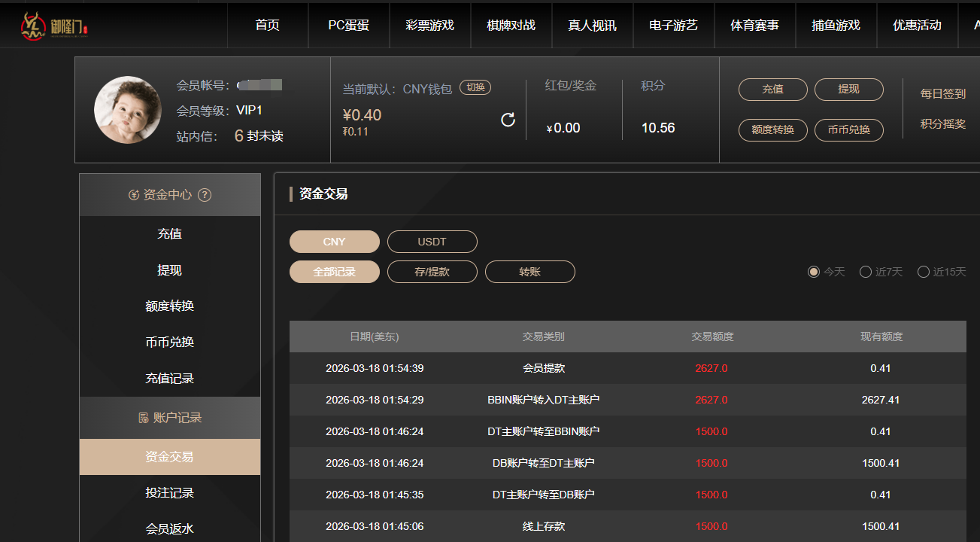Click the site logo icon
Screen dimensions: 980x542
pyautogui.click(x=34, y=24)
